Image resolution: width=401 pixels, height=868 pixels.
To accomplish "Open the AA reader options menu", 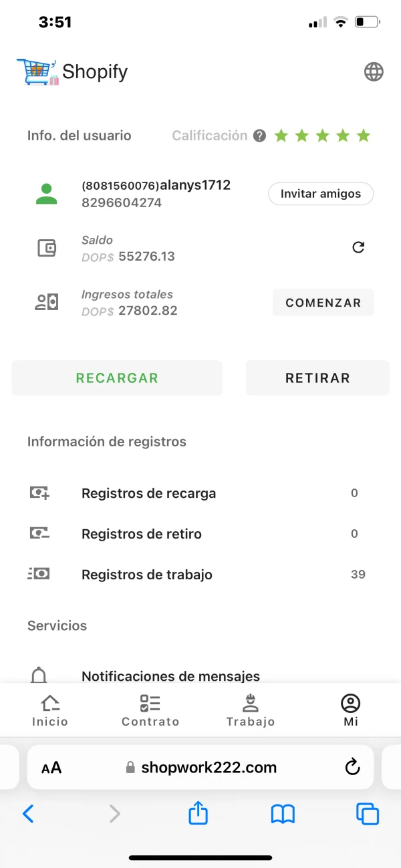I will [x=51, y=768].
